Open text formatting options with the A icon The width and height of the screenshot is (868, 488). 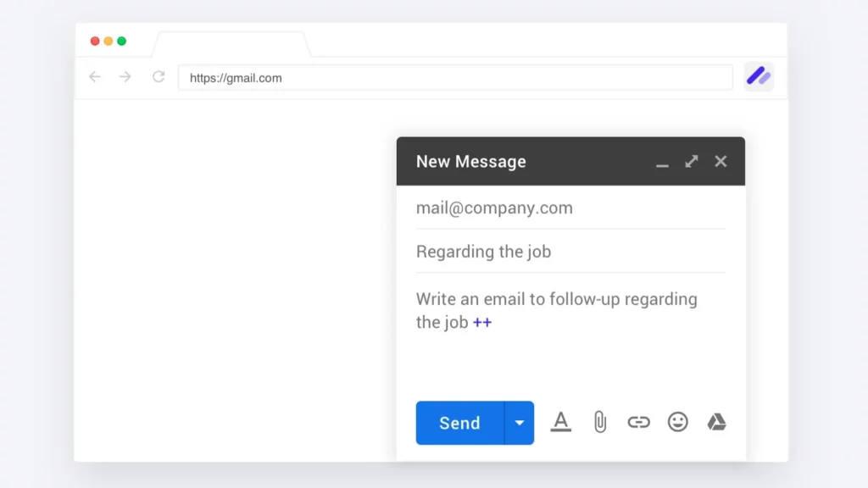[561, 421]
